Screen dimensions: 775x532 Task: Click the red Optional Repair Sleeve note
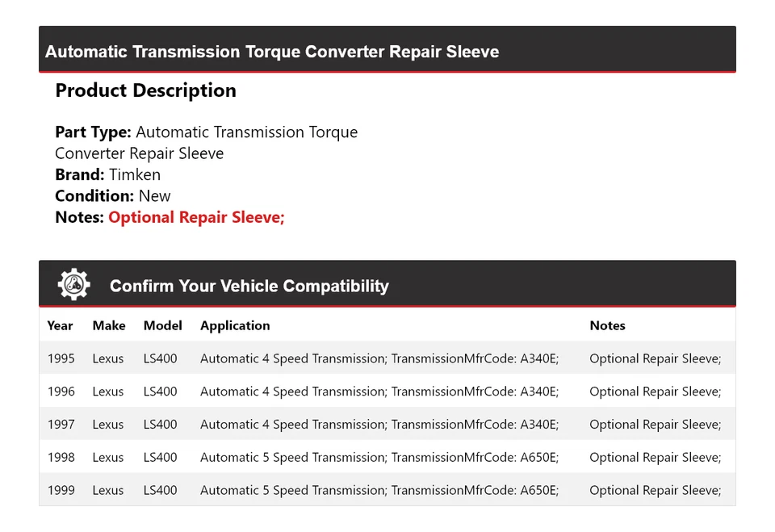[x=196, y=217]
